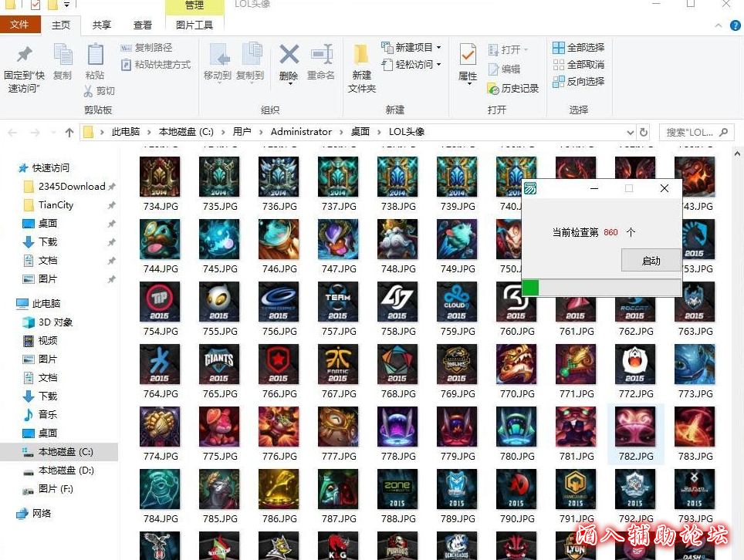
Task: Switch to the Home (主页) tab
Action: pos(61,25)
